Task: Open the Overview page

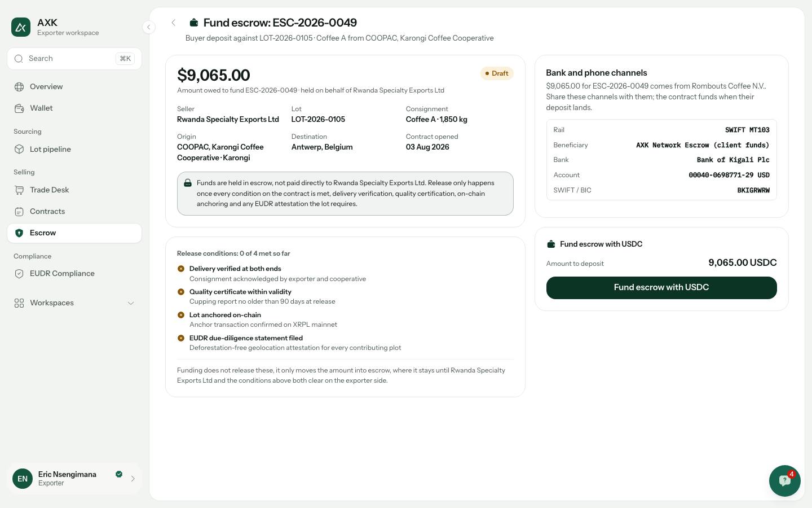Action: 74,87
